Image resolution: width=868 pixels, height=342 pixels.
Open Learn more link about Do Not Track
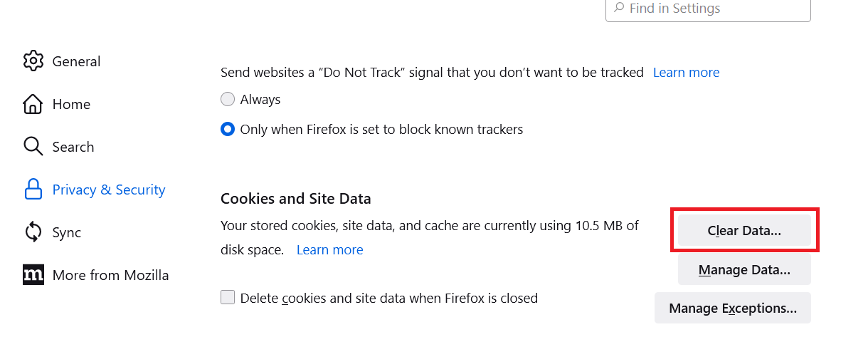click(x=686, y=73)
